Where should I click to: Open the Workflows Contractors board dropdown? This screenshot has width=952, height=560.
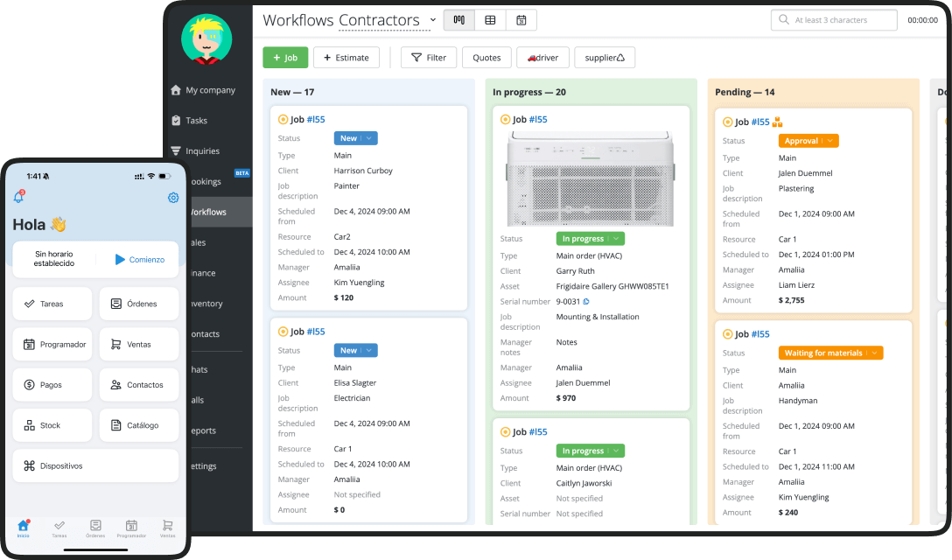tap(432, 19)
